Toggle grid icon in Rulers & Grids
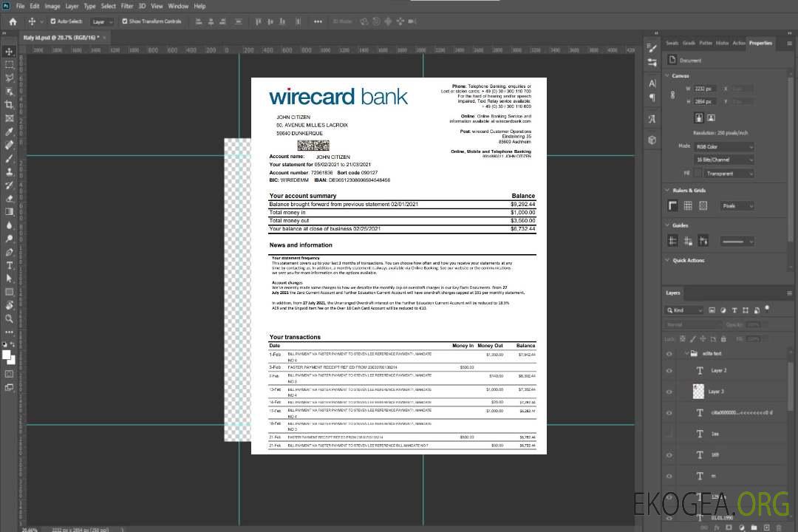Screen dimensions: 798x532 click(x=688, y=205)
